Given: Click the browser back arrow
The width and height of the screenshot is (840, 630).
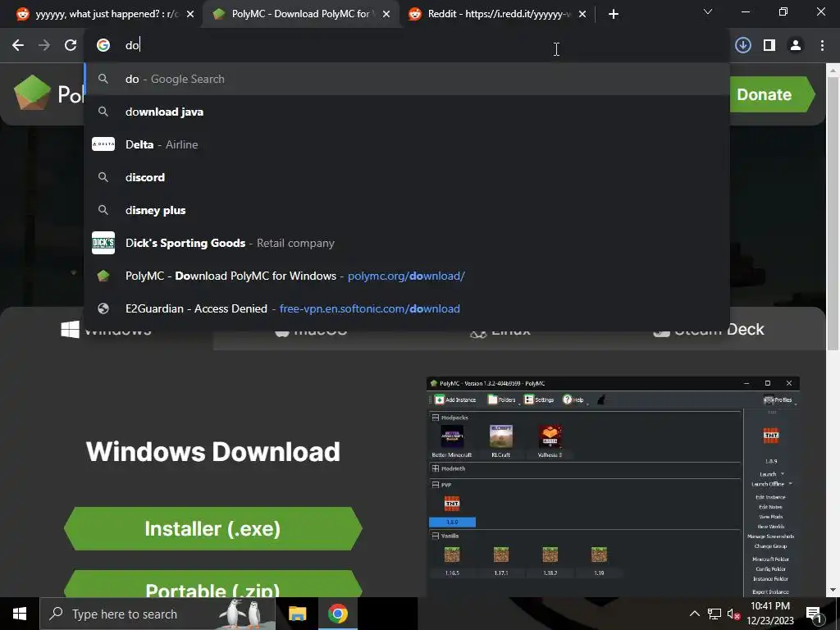Looking at the screenshot, I should (18, 46).
